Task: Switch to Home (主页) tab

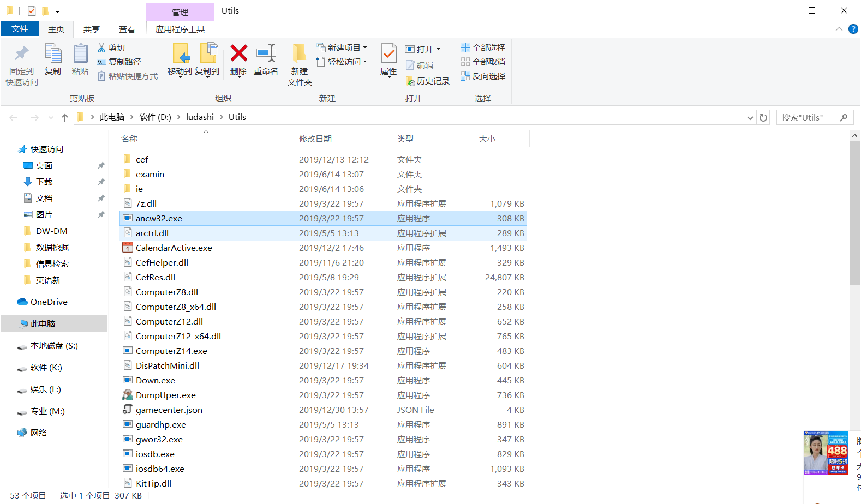Action: point(56,29)
